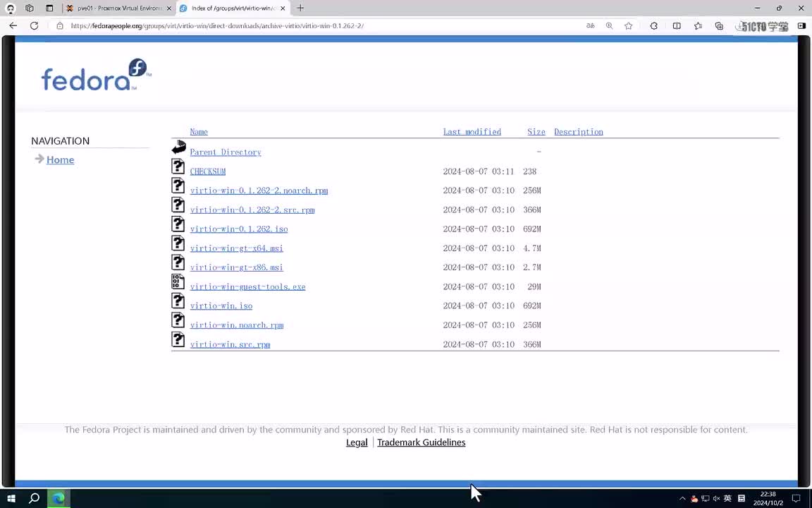Download virtio-win.noarch.rpm link
The height and width of the screenshot is (508, 812).
pos(237,325)
